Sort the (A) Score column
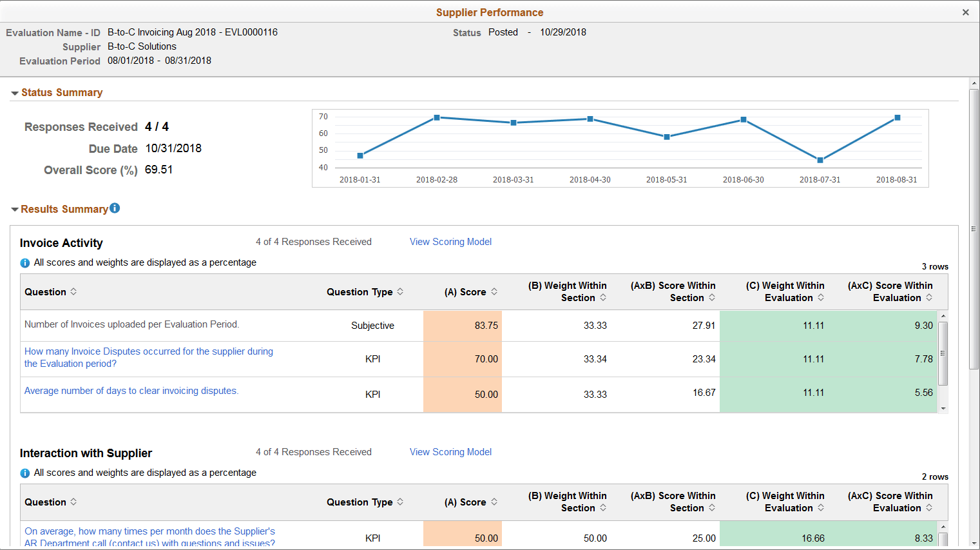Screen dimensions: 980x550 pyautogui.click(x=495, y=291)
